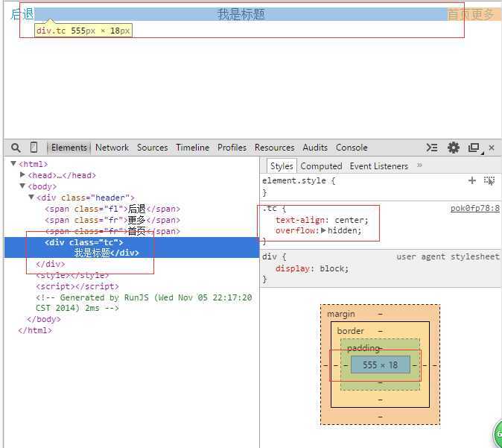502x448 pixels.
Task: Open the Timeline tab
Action: [192, 148]
